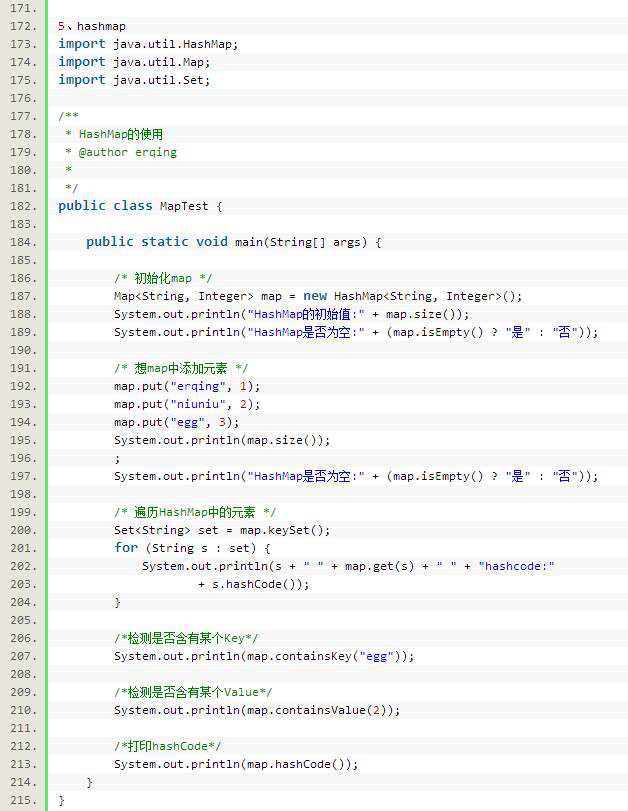Click the "@author erqing" comment
This screenshot has width=628, height=811.
128,153
